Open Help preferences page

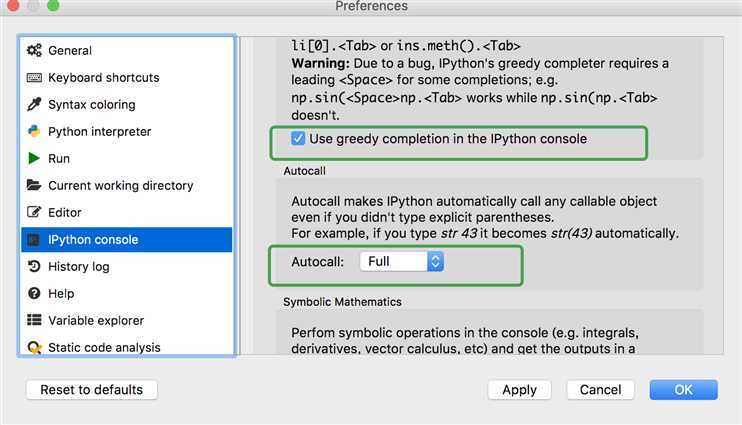click(127, 293)
